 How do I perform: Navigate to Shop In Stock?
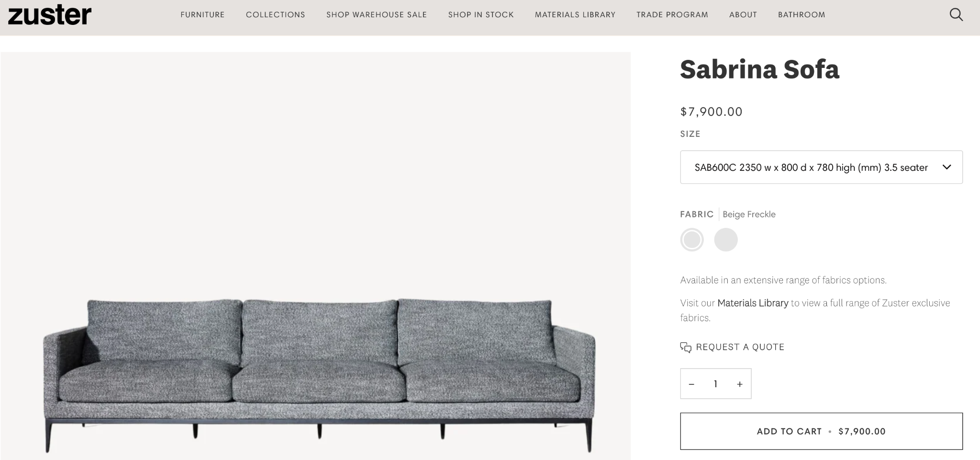(x=481, y=15)
